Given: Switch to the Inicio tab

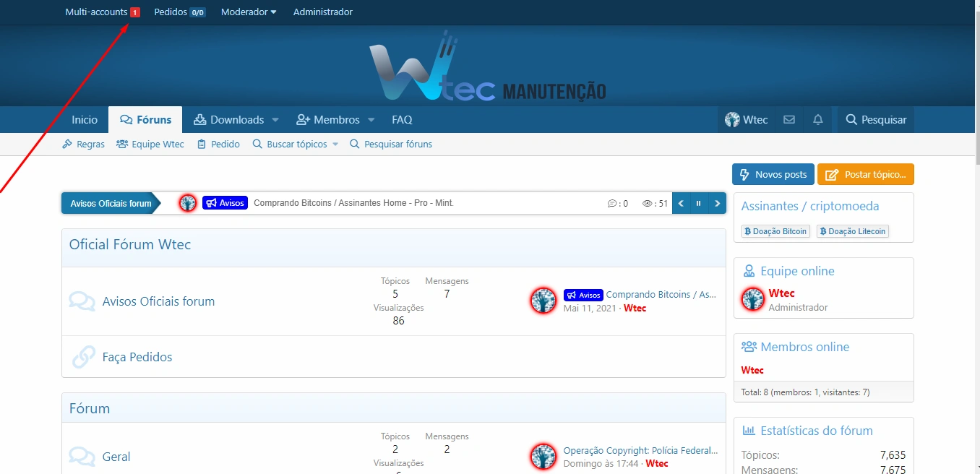Looking at the screenshot, I should [x=85, y=120].
